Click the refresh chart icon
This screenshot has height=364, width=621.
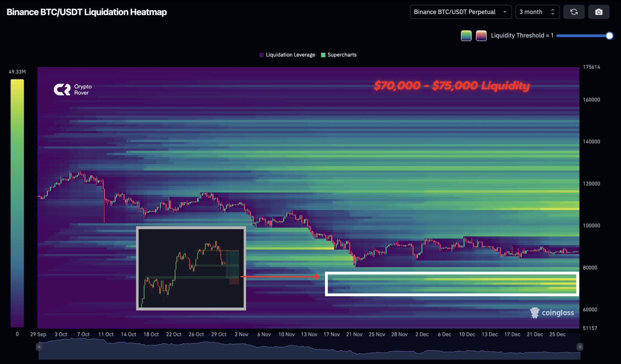pyautogui.click(x=574, y=12)
